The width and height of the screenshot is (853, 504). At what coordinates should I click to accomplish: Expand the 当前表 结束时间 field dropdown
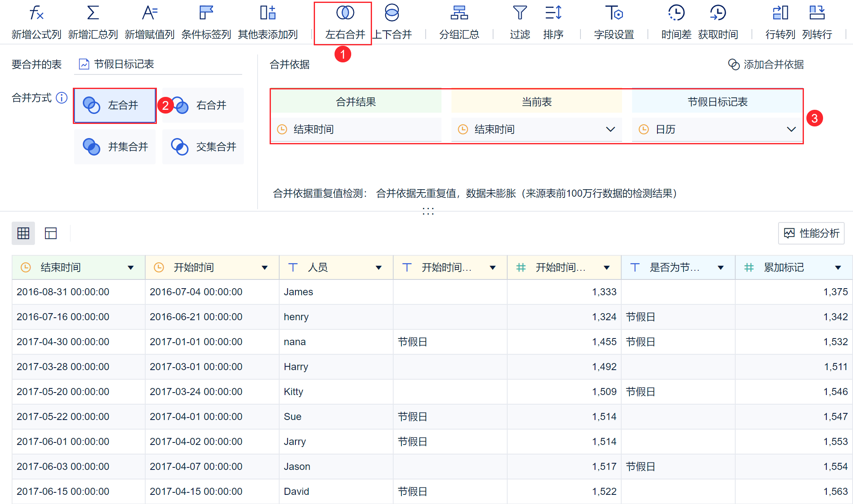coord(610,129)
